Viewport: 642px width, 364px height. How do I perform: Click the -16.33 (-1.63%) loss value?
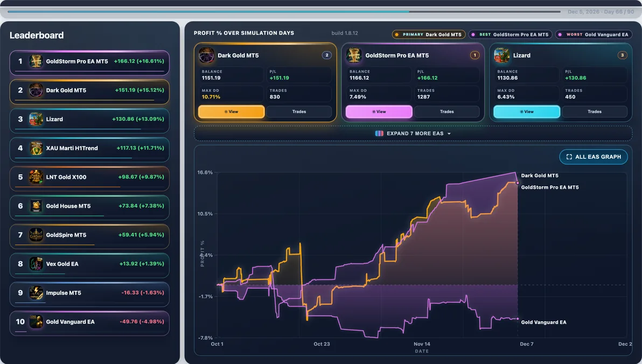point(143,293)
